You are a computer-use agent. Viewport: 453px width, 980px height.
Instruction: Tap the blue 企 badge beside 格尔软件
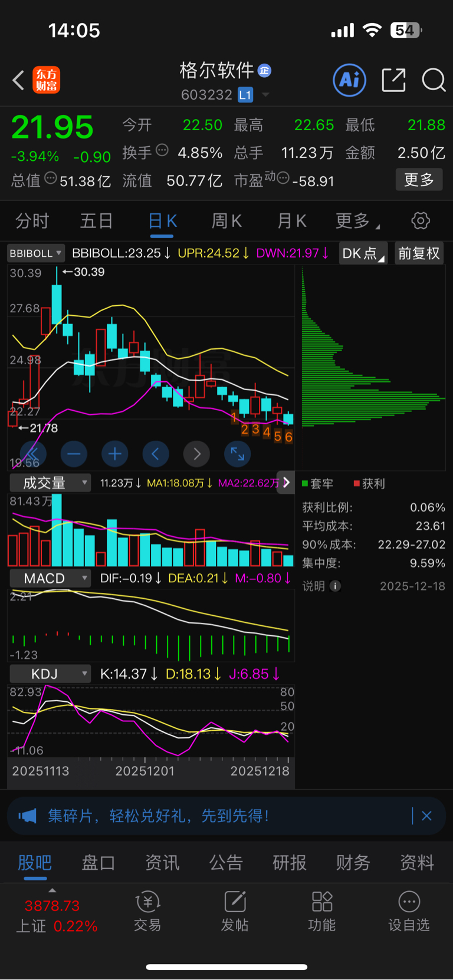pyautogui.click(x=265, y=71)
